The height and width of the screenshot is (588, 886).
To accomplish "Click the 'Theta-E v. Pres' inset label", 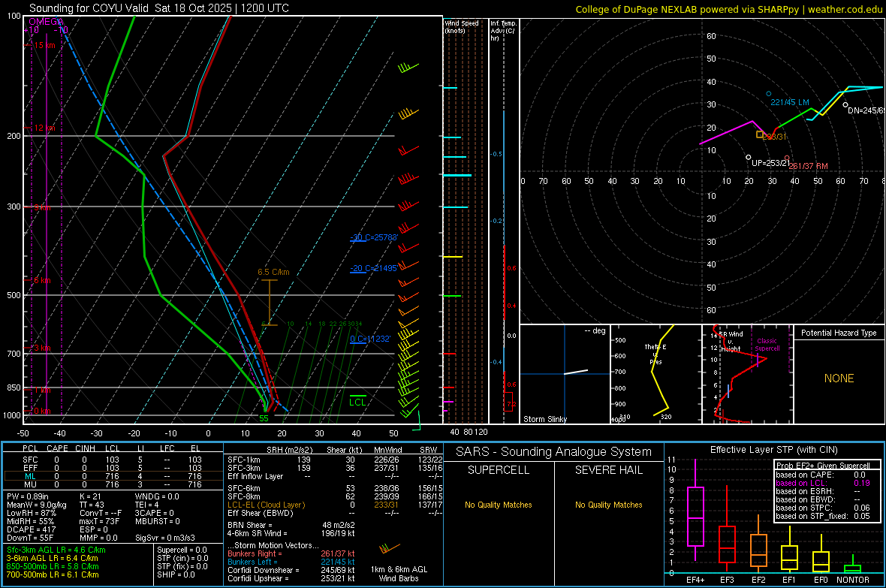I will pos(655,354).
